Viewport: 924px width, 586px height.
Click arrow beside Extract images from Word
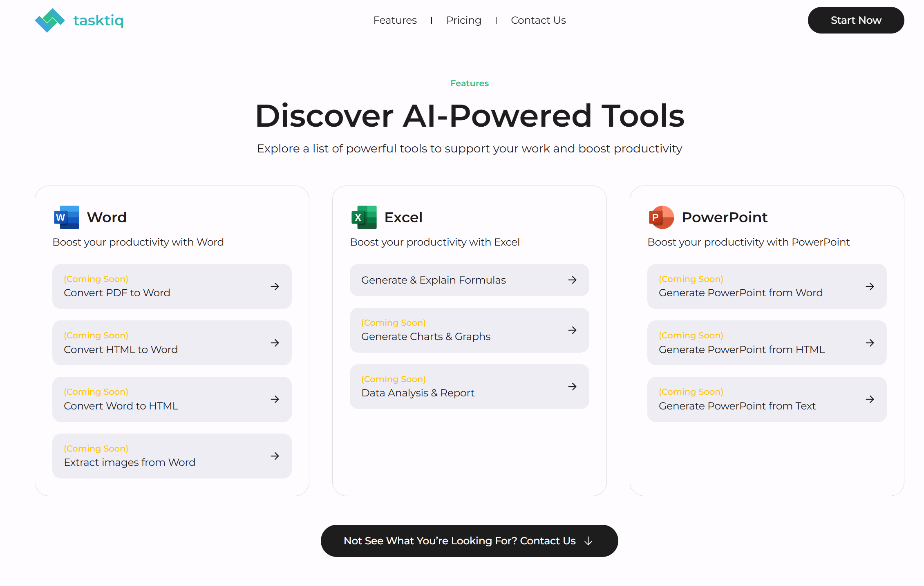point(275,456)
